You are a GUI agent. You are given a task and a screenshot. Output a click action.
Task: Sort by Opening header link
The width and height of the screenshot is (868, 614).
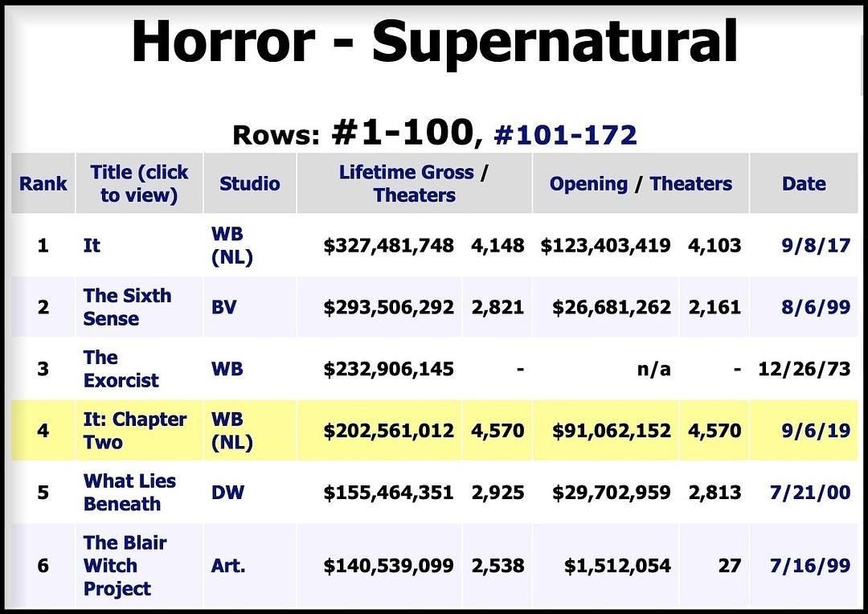pos(588,184)
